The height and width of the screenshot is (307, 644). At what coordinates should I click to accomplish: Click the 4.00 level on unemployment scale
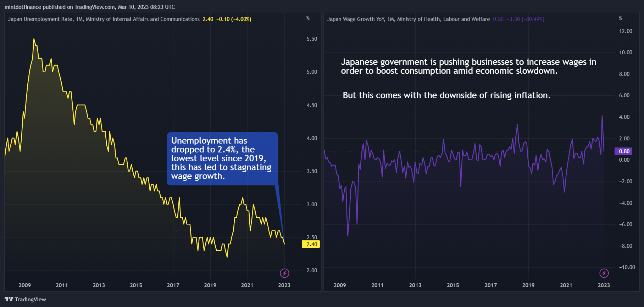tap(312, 138)
